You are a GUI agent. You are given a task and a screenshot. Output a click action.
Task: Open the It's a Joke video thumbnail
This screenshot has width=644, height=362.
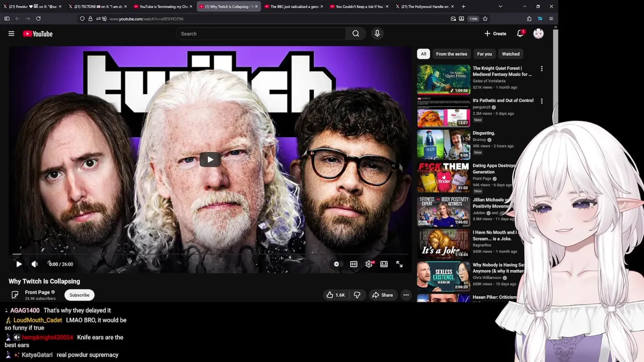coord(444,243)
